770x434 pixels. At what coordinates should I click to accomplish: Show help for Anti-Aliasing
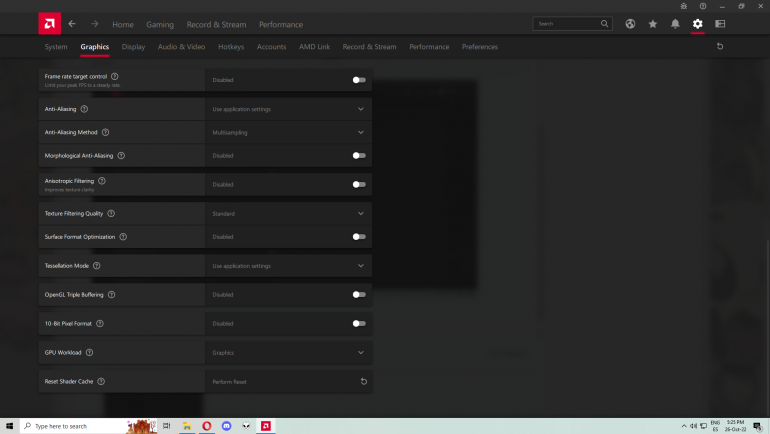[x=84, y=109]
